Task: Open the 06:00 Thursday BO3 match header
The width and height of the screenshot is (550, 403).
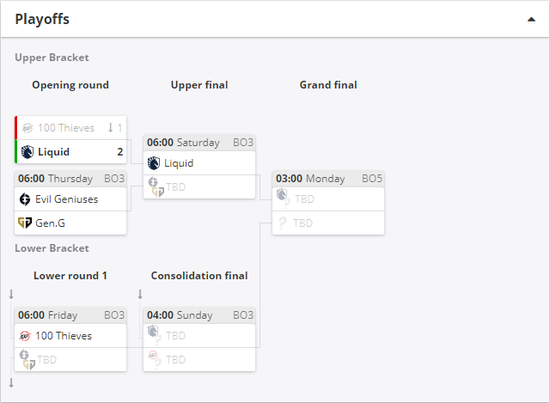Action: [x=71, y=179]
